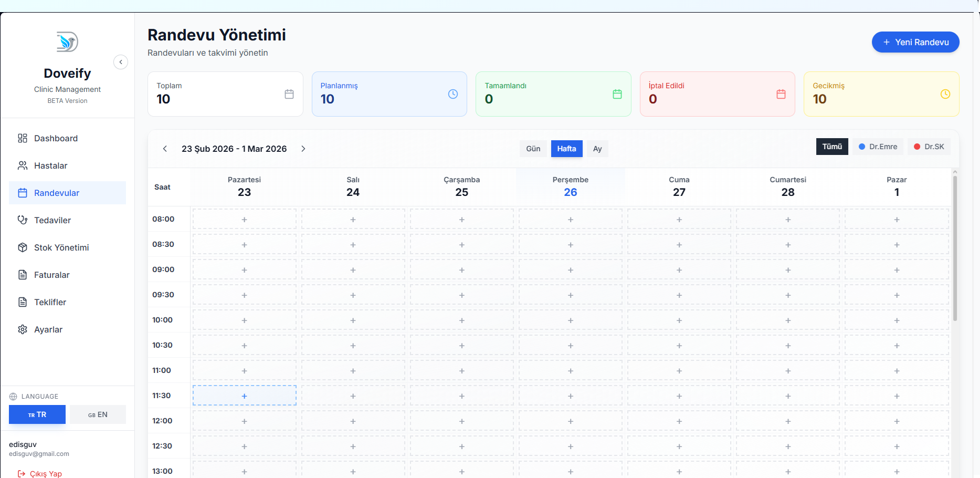Click Çıkış Yap to log out

click(40, 473)
